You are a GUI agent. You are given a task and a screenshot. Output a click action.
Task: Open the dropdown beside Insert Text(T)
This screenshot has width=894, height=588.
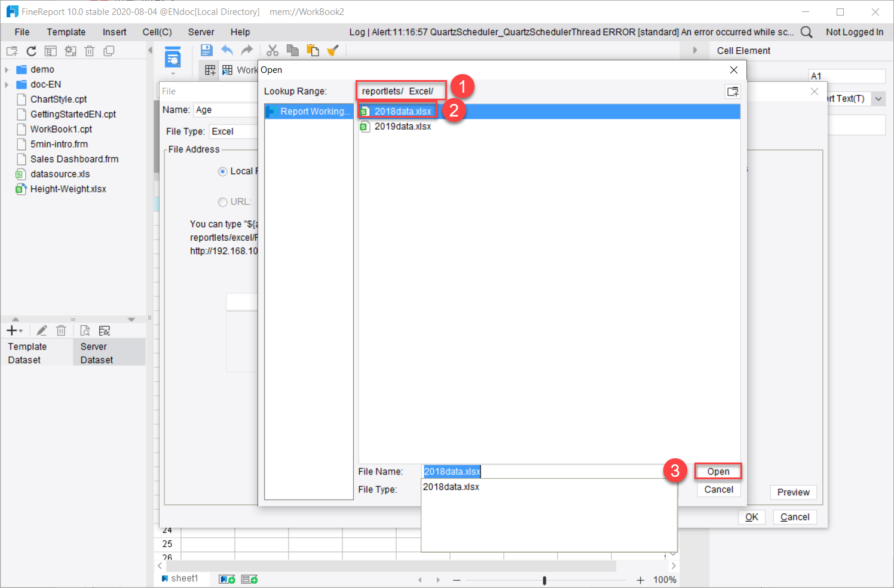[x=878, y=99]
